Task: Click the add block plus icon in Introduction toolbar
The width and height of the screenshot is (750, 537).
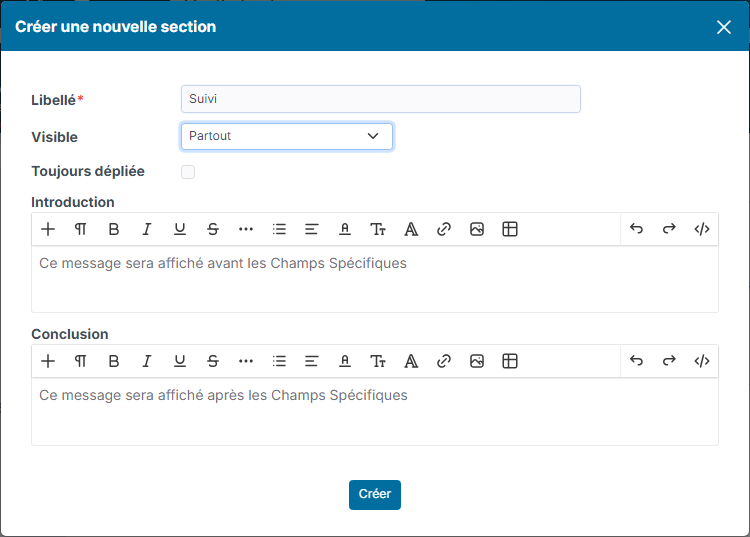Action: [48, 229]
